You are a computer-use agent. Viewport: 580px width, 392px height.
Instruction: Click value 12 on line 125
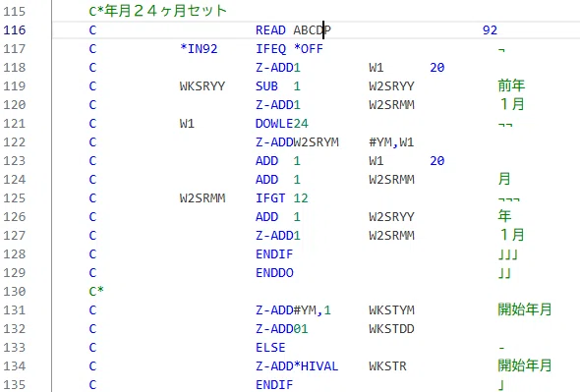(x=301, y=197)
